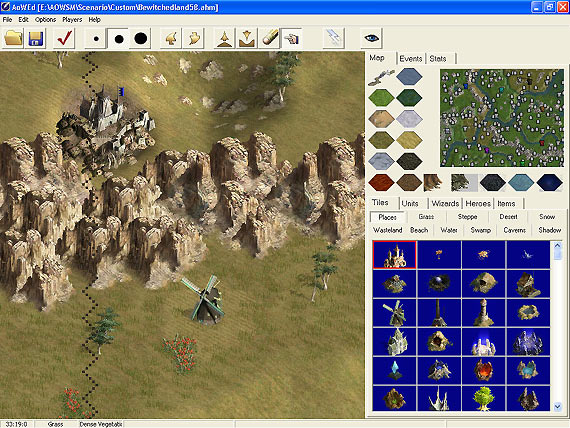Open the Players menu
570x428 pixels.
72,20
